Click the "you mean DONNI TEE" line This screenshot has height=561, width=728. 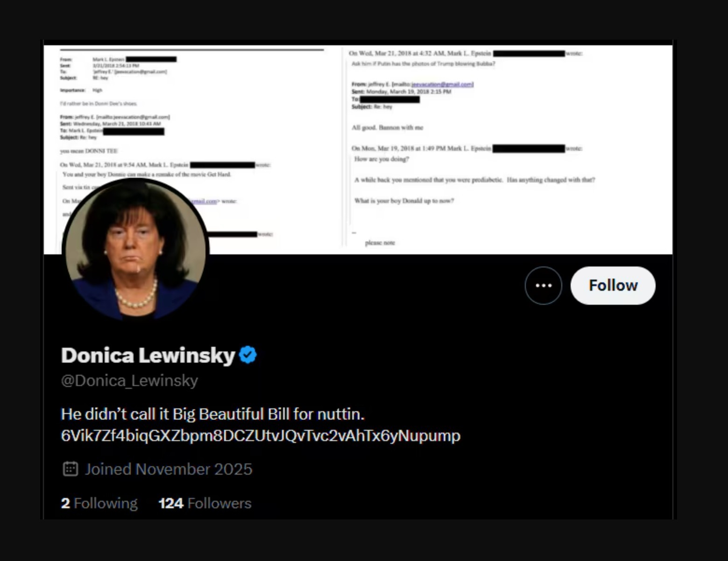89,151
